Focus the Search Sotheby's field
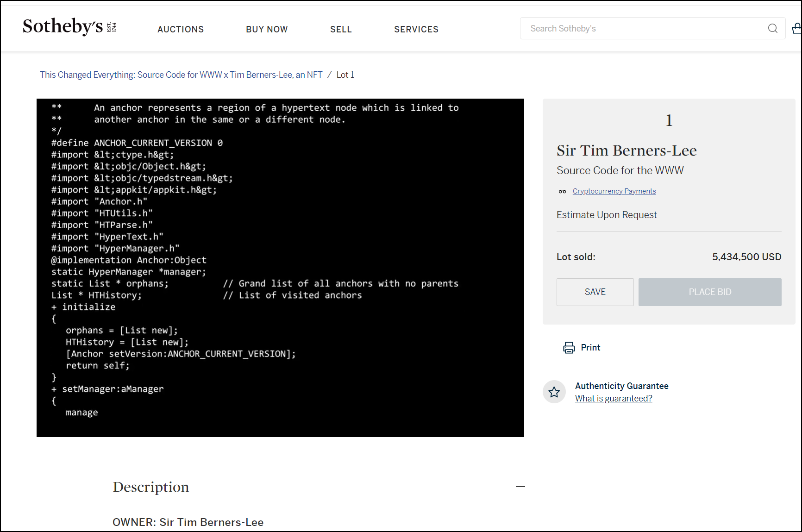This screenshot has width=802, height=532. (644, 29)
